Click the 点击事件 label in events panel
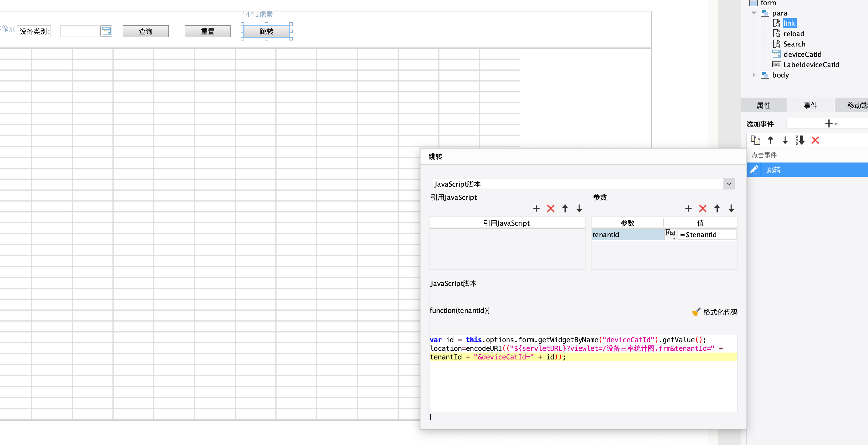The image size is (868, 445). [x=764, y=155]
